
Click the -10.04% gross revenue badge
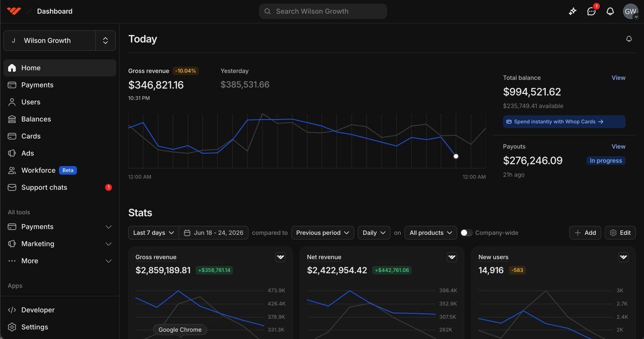pos(186,71)
